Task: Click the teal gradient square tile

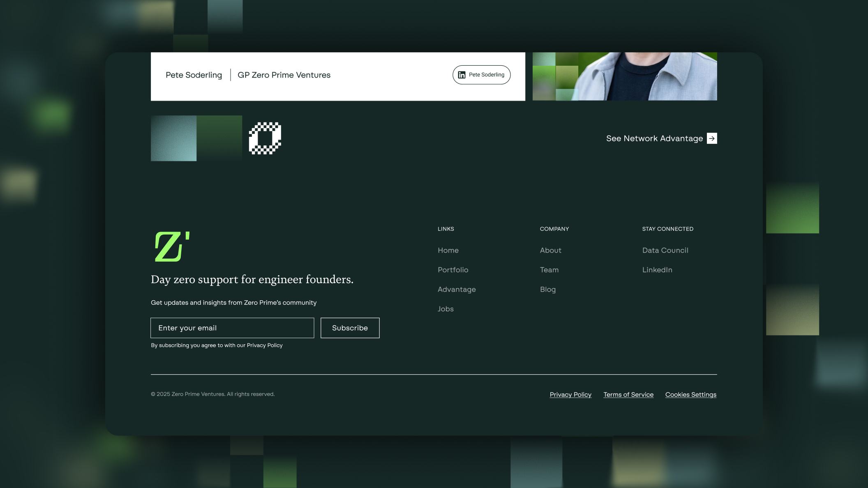Action: (173, 138)
